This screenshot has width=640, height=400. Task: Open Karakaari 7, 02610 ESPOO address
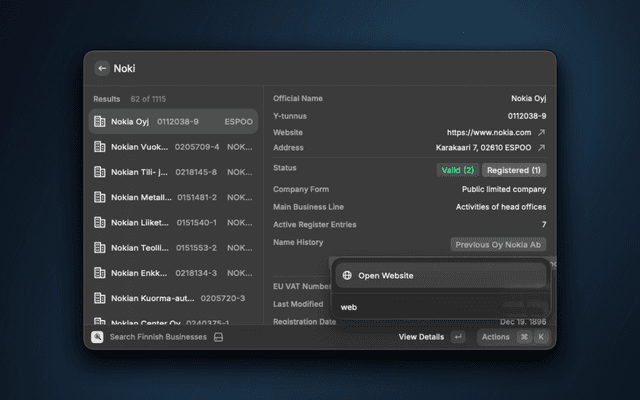pos(483,147)
